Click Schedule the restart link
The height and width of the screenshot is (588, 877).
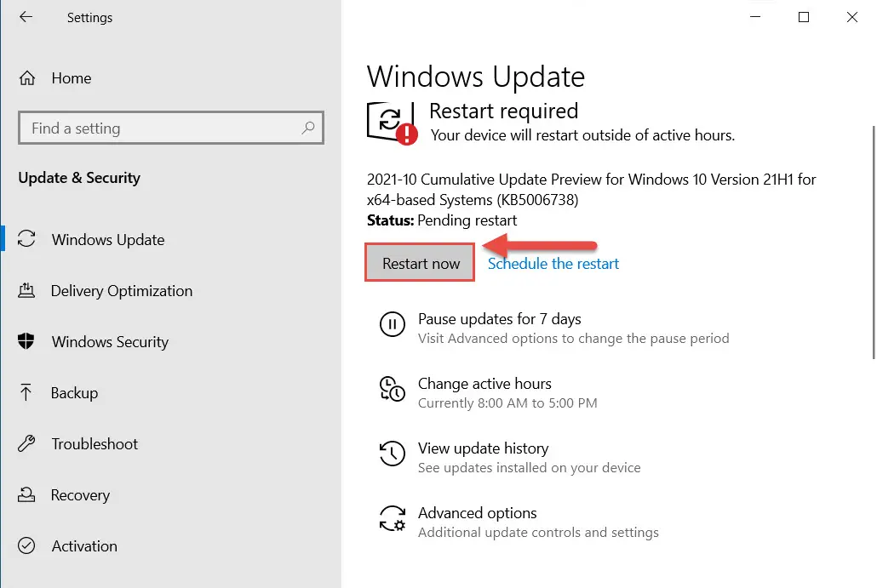pos(553,264)
